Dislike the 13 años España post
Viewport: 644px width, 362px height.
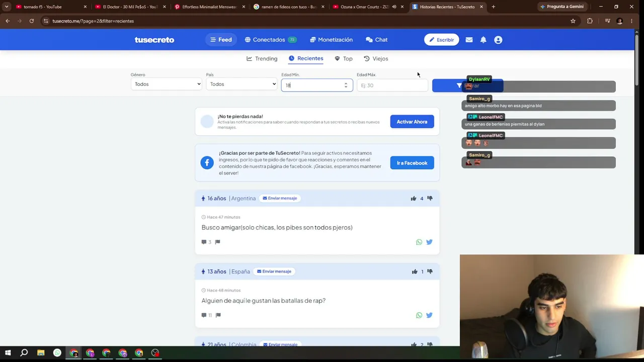coord(430,271)
